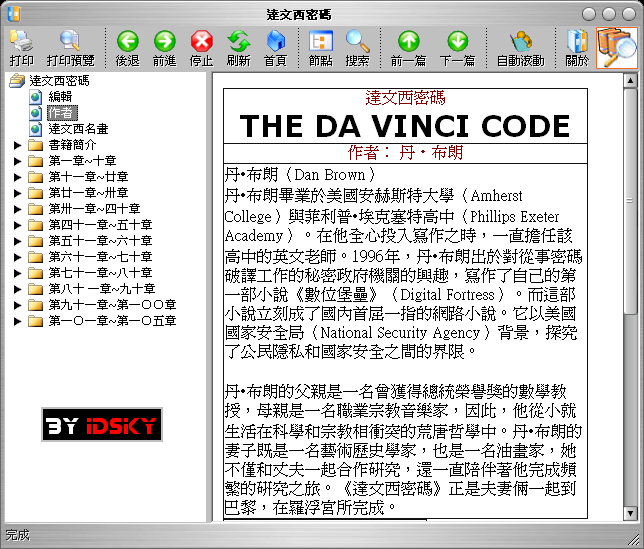Click the app icon in title bar
The image size is (644, 549).
pos(14,14)
